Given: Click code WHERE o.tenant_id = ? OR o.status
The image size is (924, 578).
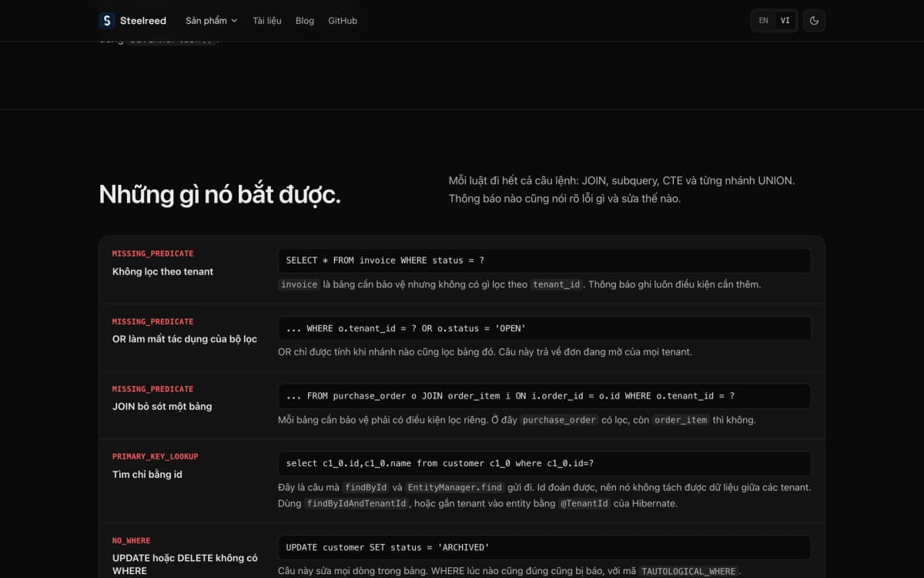Looking at the screenshot, I should pos(544,328).
